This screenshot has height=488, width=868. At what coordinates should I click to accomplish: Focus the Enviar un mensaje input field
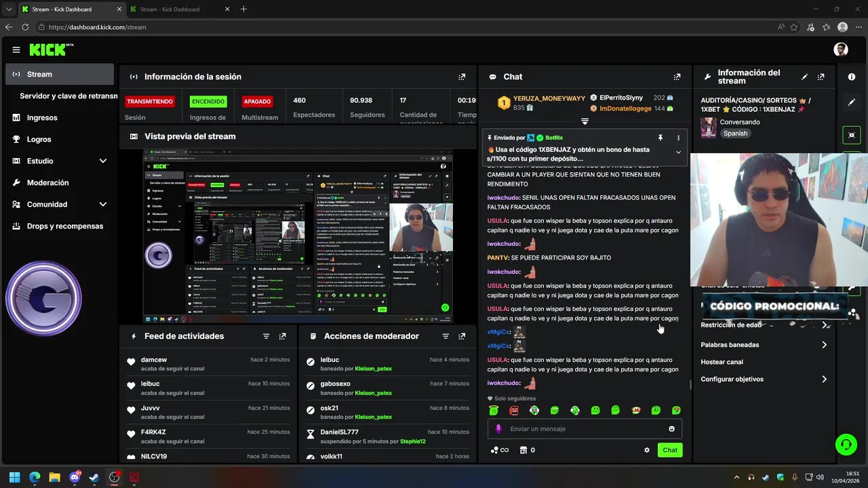(585, 429)
